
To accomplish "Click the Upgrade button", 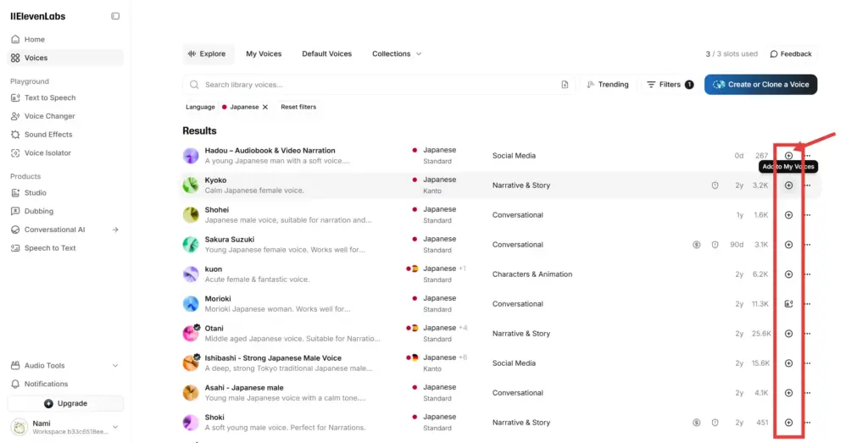I will (x=65, y=403).
